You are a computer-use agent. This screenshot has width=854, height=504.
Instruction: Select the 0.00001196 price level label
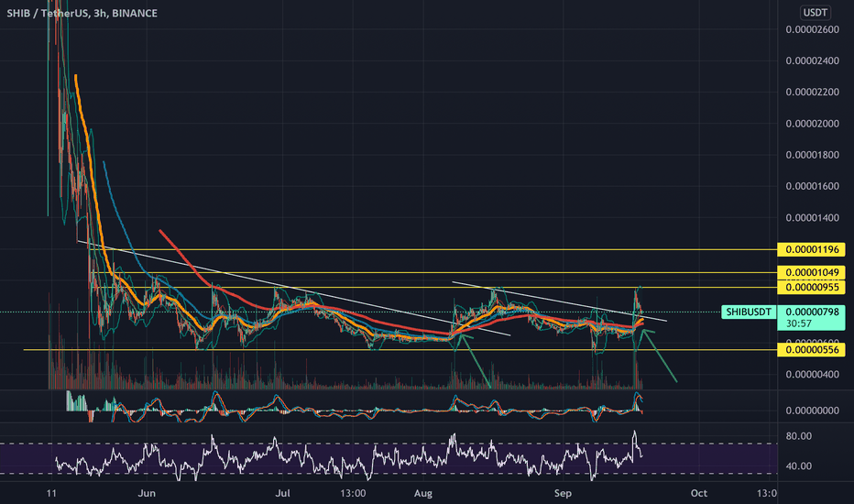812,249
